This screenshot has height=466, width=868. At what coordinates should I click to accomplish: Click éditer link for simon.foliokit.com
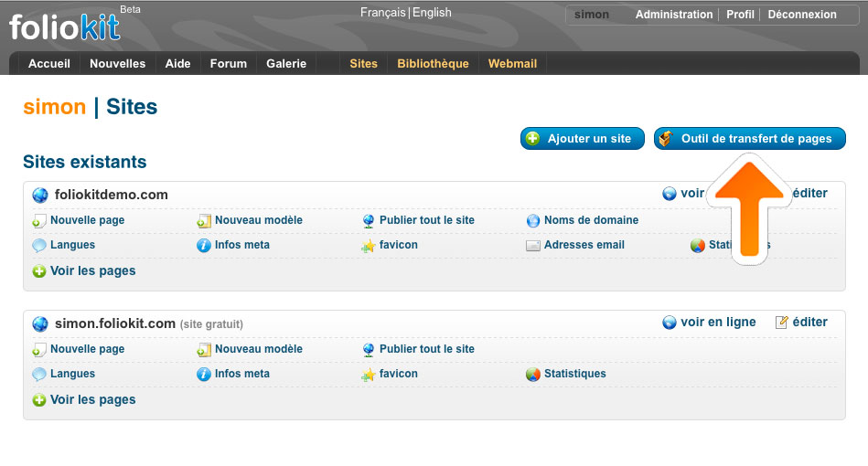[809, 323]
